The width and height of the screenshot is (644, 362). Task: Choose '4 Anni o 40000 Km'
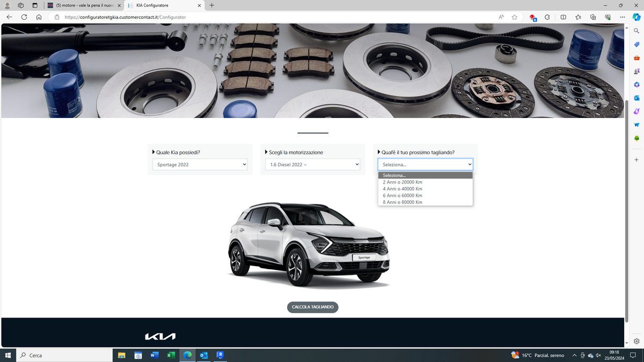(x=425, y=189)
